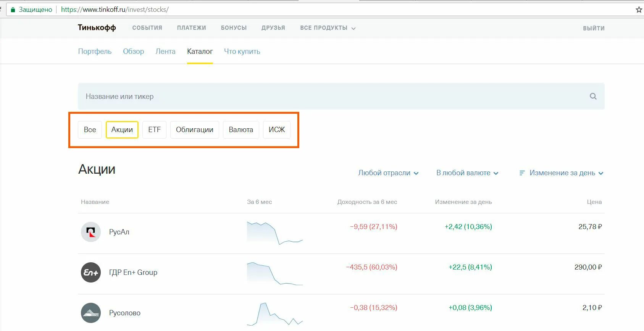Viewport: 644px width, 331px height.
Task: Open the Бонусы menu item
Action: (234, 28)
